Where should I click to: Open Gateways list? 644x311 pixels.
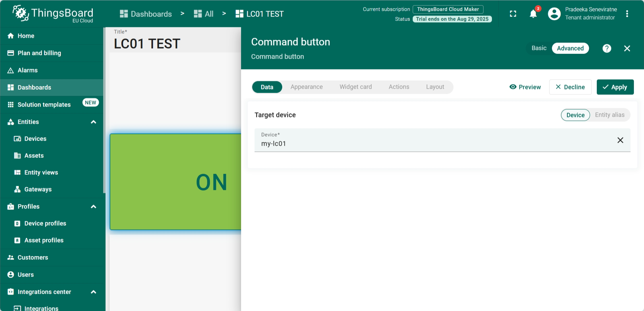(52, 189)
